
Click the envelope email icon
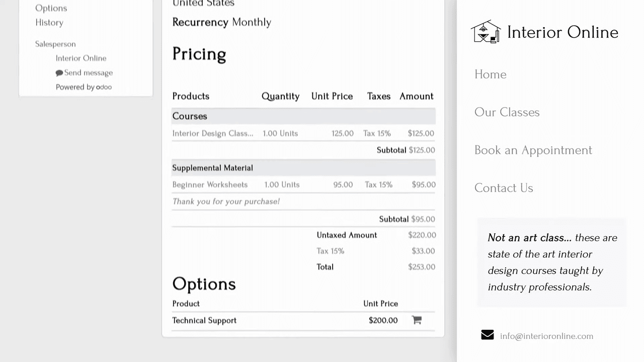coord(487,335)
